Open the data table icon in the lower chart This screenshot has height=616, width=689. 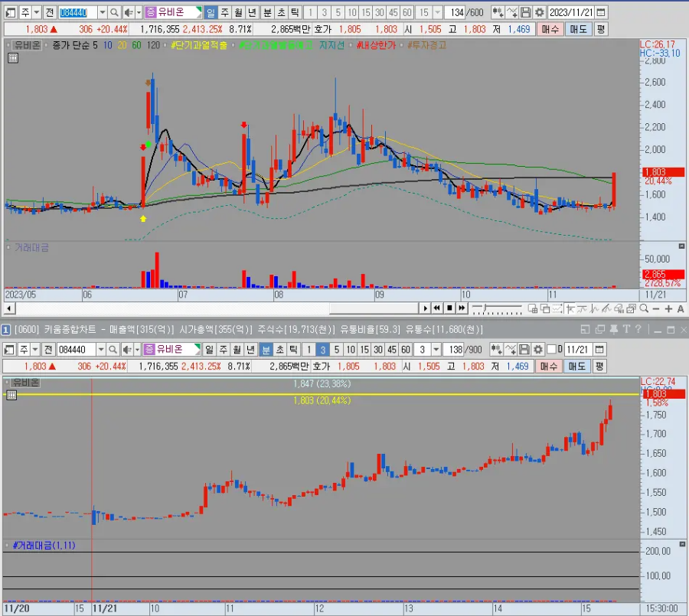point(11,396)
